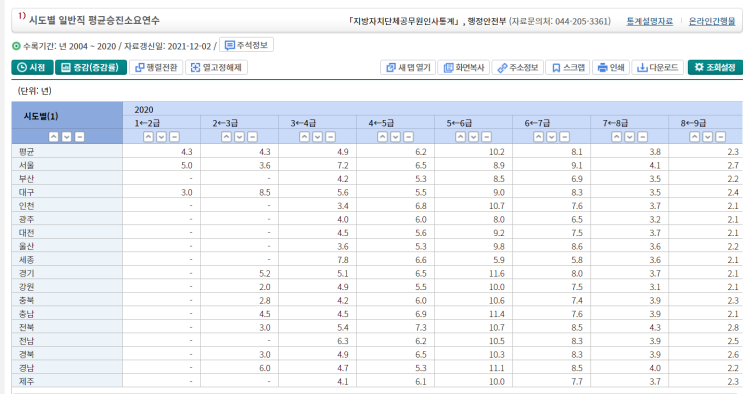Viewport: 743px width, 394px height.
Task: Sort 5←6급 column ascending
Action: pyautogui.click(x=461, y=137)
